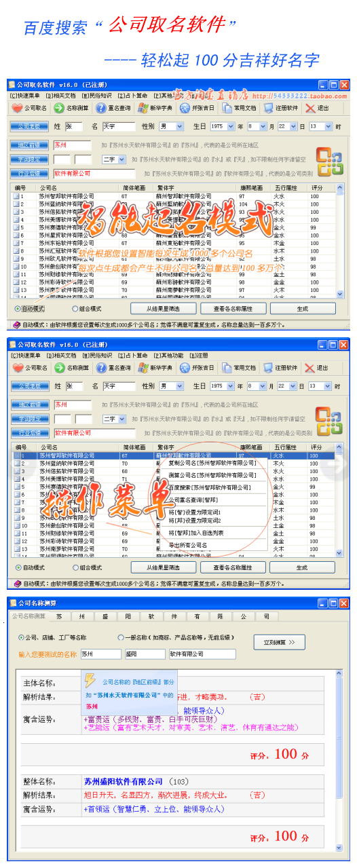Choose 复制公司名 entry in context menu
The height and width of the screenshot is (868, 357).
tap(211, 463)
